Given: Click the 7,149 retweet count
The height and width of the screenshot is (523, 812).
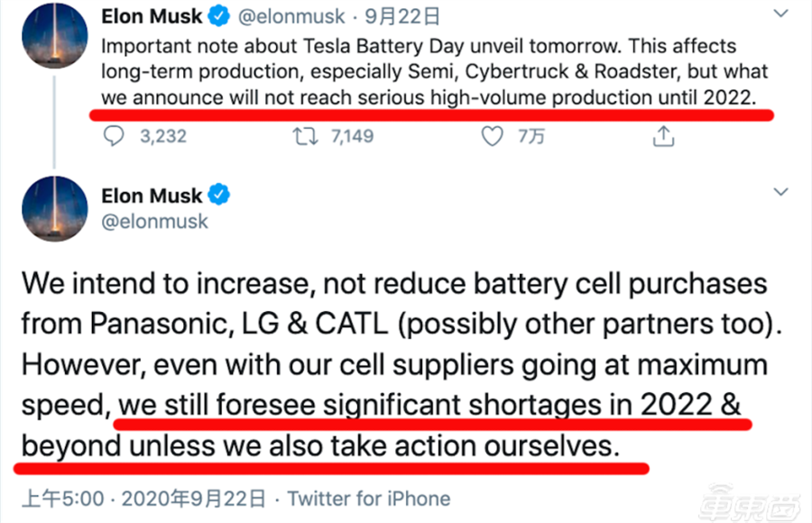Looking at the screenshot, I should [352, 137].
